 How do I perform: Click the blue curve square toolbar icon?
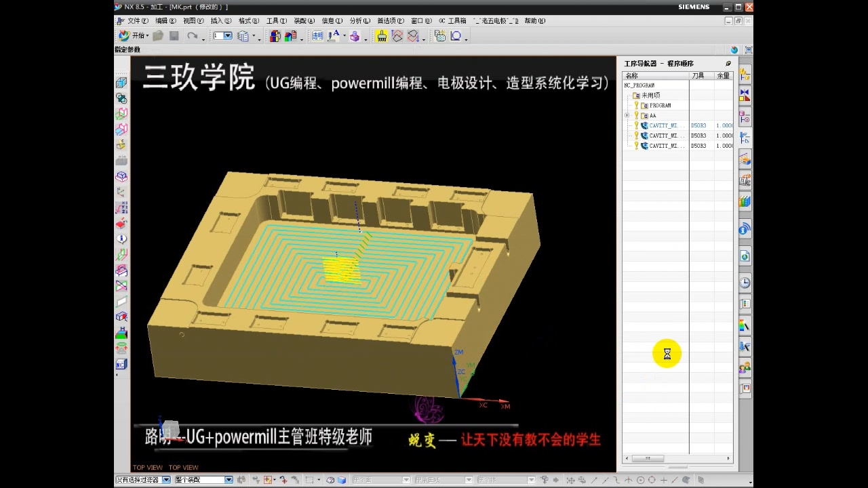point(456,36)
